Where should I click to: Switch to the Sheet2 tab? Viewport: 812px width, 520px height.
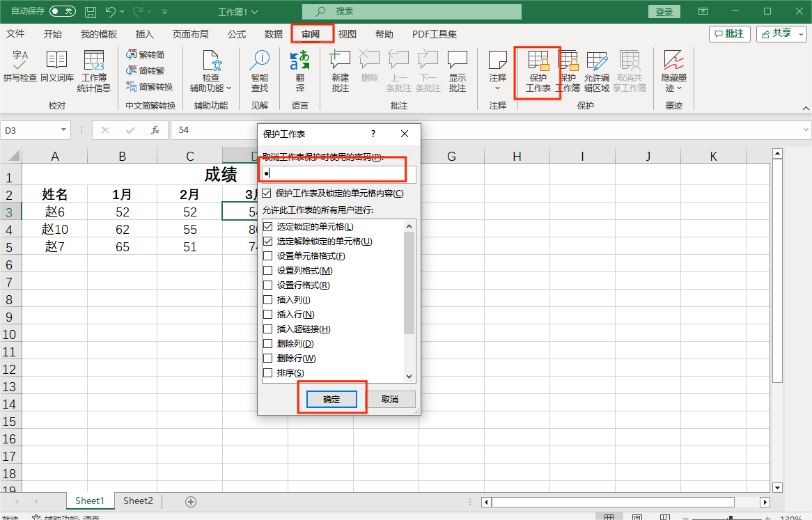click(x=138, y=501)
